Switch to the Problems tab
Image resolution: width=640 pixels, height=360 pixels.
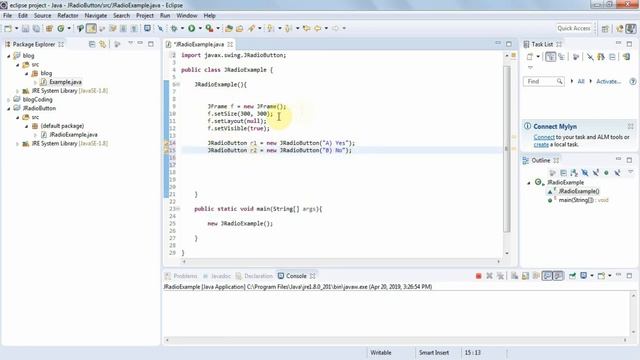pyautogui.click(x=181, y=276)
